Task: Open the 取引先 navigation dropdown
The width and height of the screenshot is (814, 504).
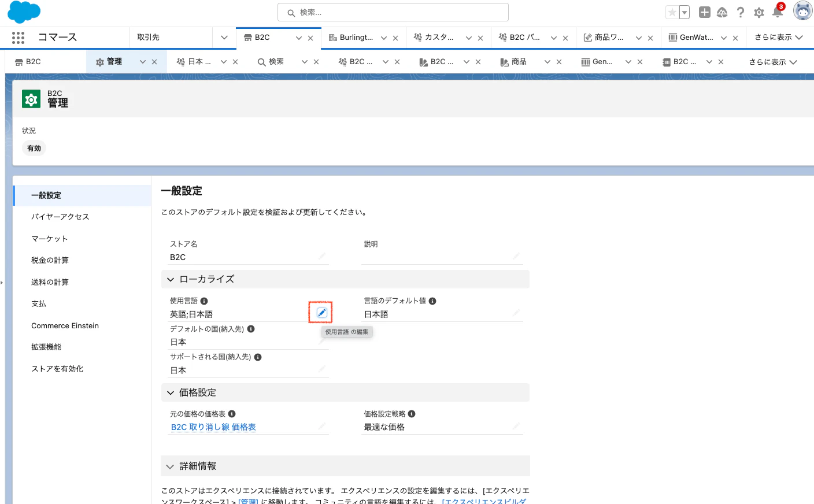Action: (224, 38)
